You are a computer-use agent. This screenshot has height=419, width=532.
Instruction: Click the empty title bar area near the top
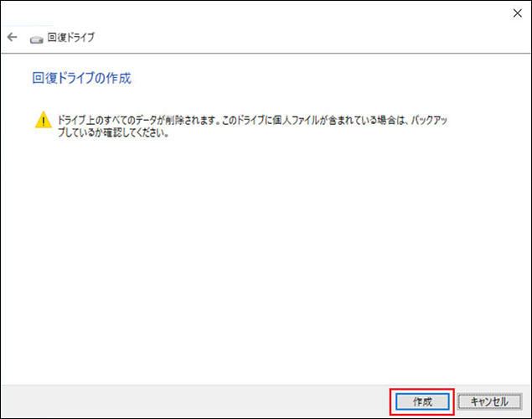pos(251,13)
